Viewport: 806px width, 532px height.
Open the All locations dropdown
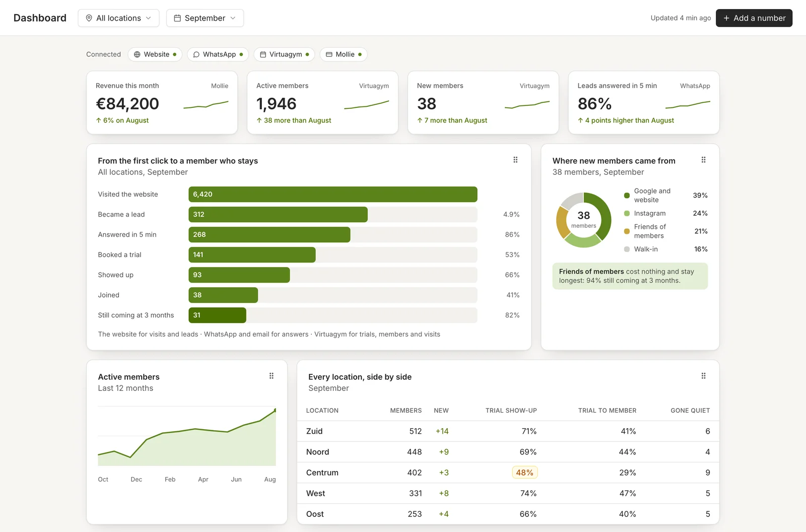tap(118, 18)
